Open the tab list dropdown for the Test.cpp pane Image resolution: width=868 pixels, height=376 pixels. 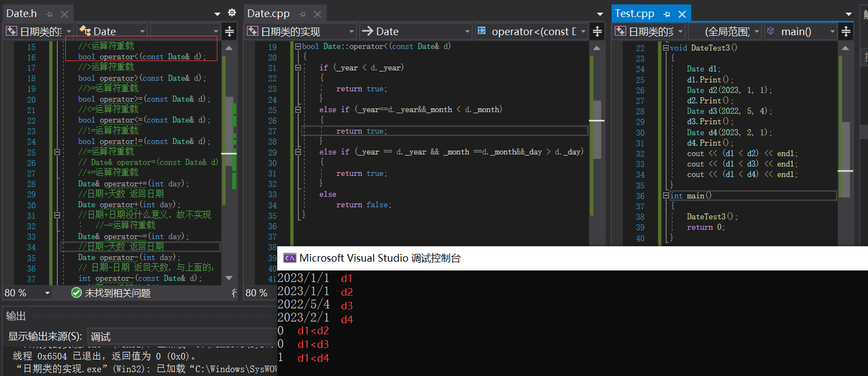[x=848, y=14]
